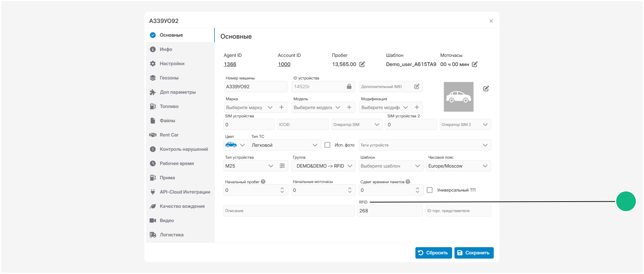644x274 pixels.
Task: Click the Дополнительный IMEI edit icon
Action: 417,87
